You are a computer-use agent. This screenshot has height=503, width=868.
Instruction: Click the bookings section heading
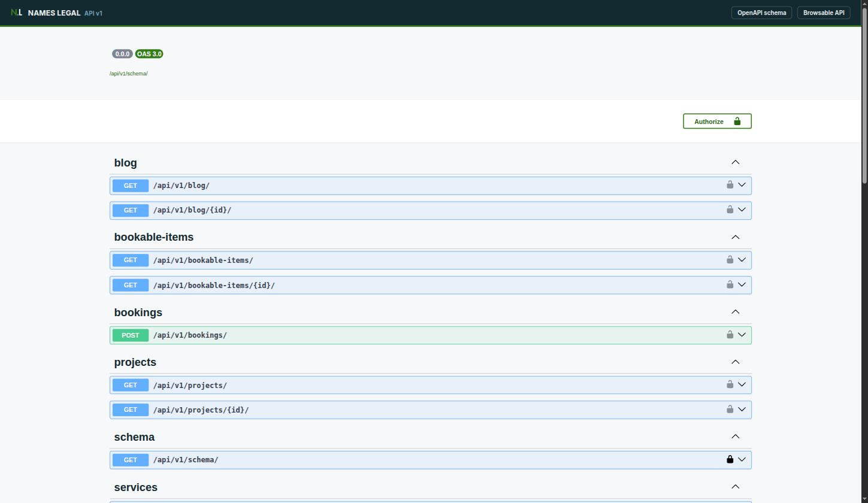(138, 313)
